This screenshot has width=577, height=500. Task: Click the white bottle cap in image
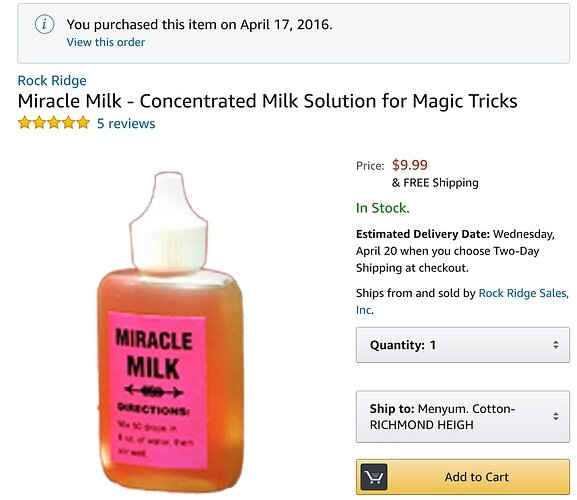[169, 223]
